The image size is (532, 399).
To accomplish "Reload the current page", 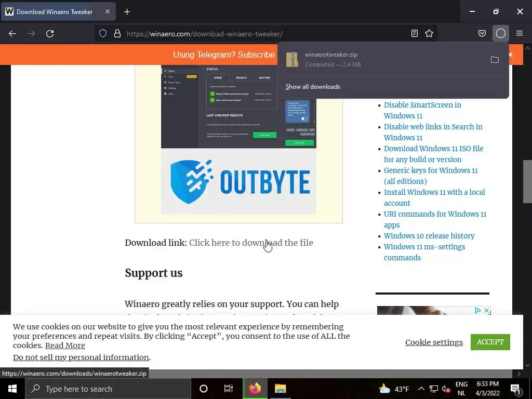I will [50, 34].
